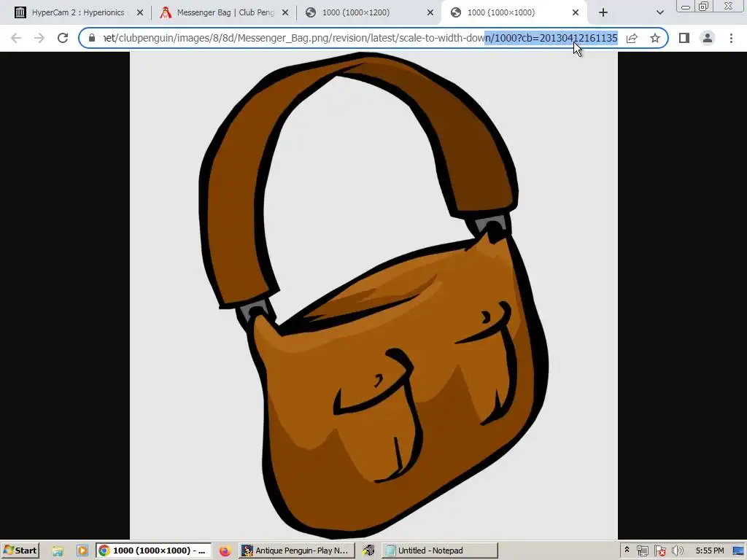Image resolution: width=747 pixels, height=560 pixels.
Task: Go back to the previous page
Action: (x=16, y=38)
